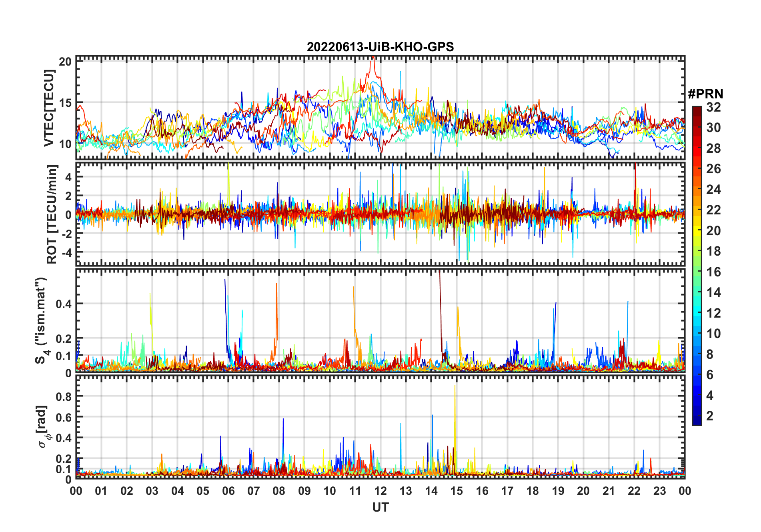Select colorbar tick label 30
Image resolution: width=761 pixels, height=532 pixels.
pos(713,128)
